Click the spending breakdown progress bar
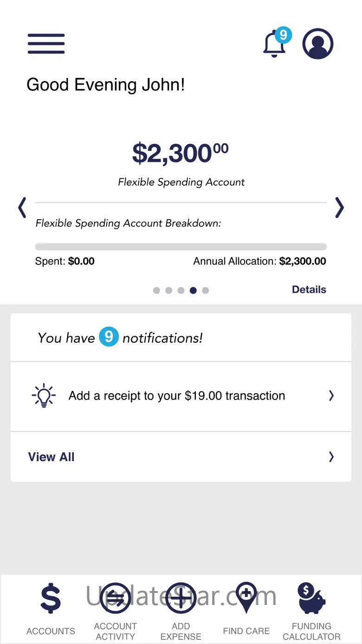Image resolution: width=362 pixels, height=644 pixels. pyautogui.click(x=181, y=247)
